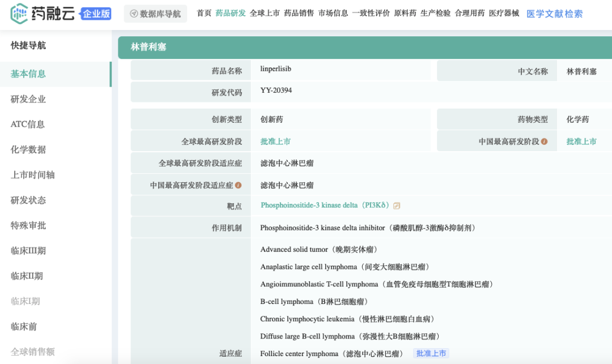Open 一致性评价 menu item
Viewport: 612px width, 364px height.
371,13
